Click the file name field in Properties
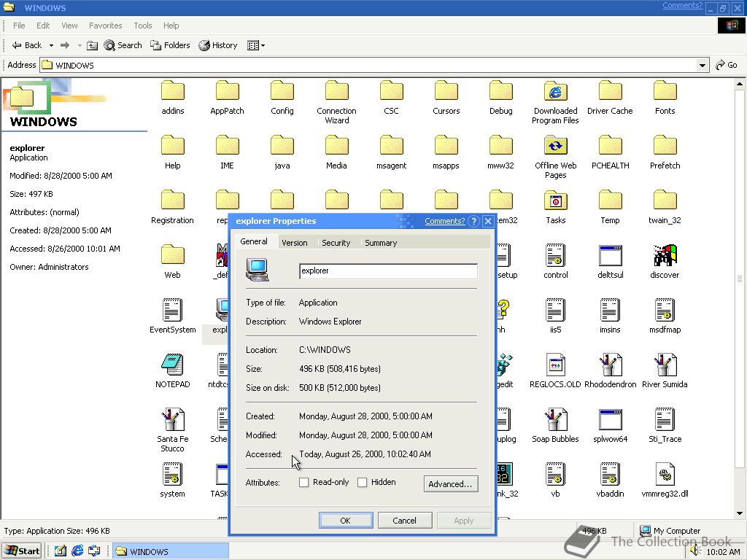The height and width of the screenshot is (560, 747). pos(388,271)
